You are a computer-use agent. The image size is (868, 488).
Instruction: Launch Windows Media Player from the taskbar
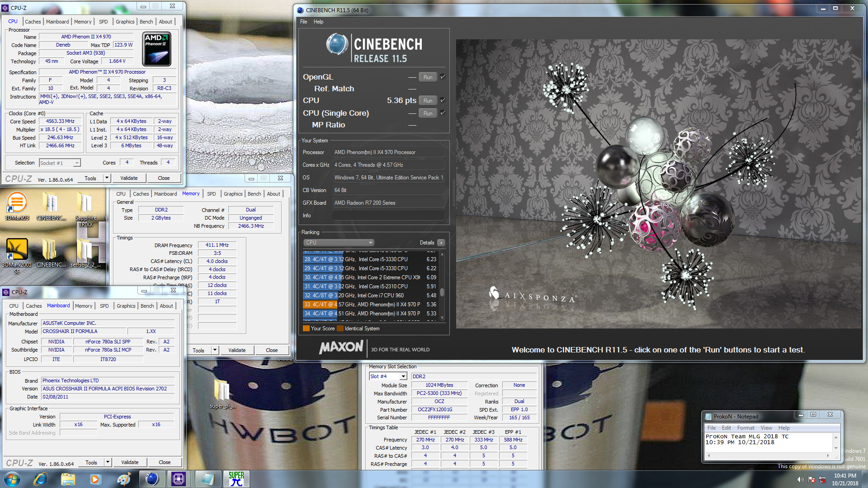(95, 479)
